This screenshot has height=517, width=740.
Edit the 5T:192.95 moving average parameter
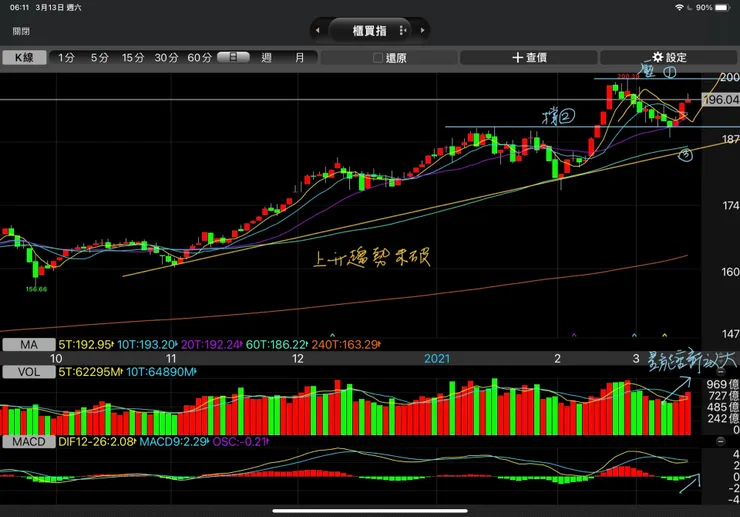(85, 345)
